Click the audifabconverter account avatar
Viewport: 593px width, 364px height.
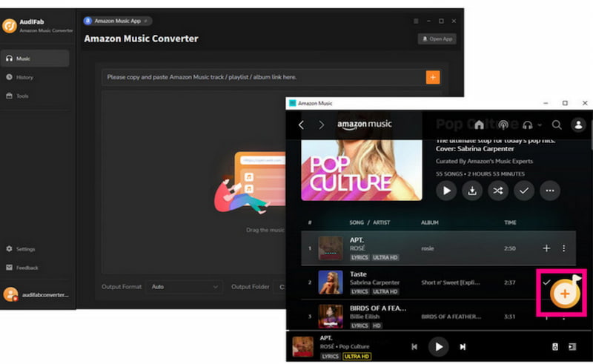tap(10, 294)
